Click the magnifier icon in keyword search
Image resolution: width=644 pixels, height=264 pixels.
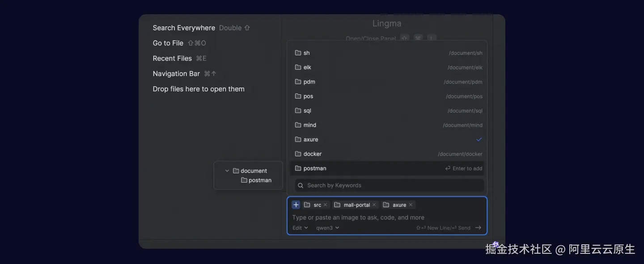click(x=301, y=185)
